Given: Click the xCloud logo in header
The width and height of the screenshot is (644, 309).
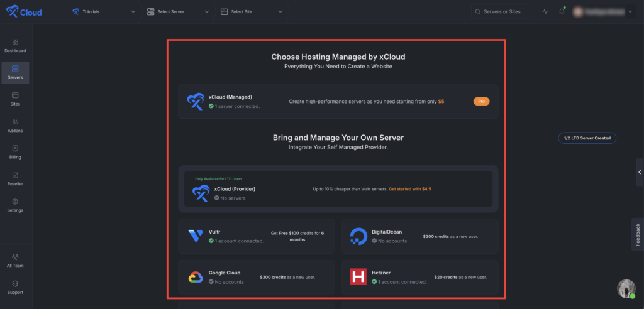Looking at the screenshot, I should (x=24, y=12).
